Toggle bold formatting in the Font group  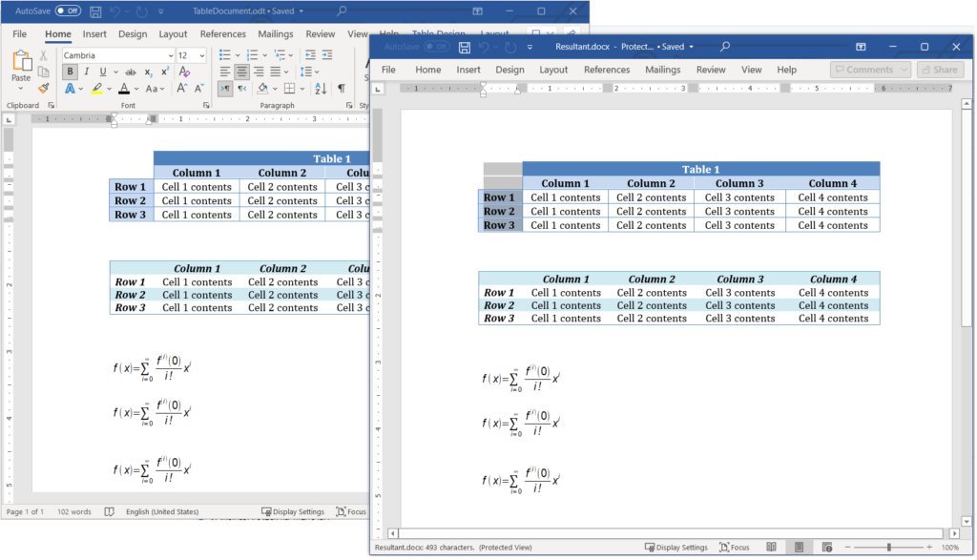pos(70,72)
